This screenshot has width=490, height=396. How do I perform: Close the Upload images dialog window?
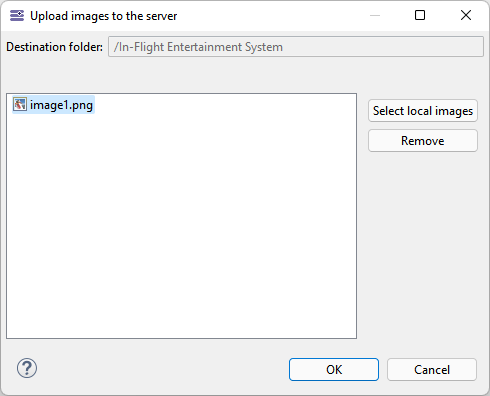pyautogui.click(x=466, y=15)
